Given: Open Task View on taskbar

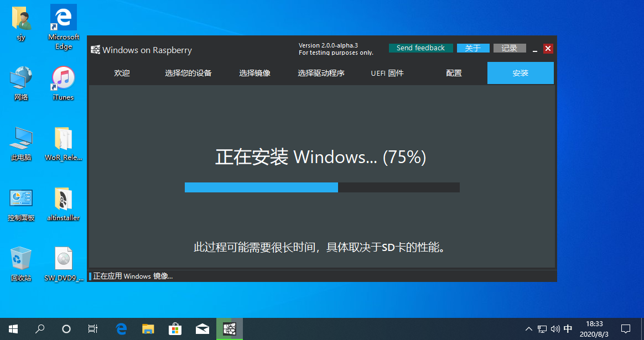Looking at the screenshot, I should 93,329.
